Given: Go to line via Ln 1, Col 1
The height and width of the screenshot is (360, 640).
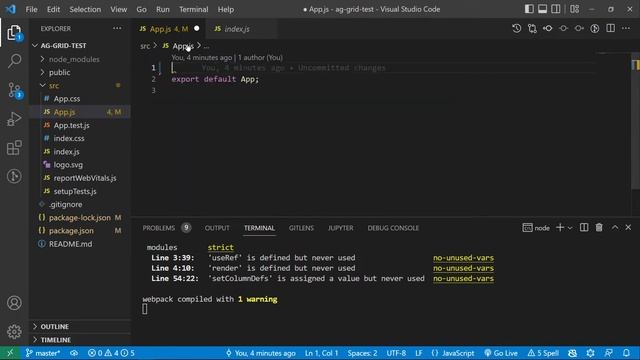Looking at the screenshot, I should 321,353.
